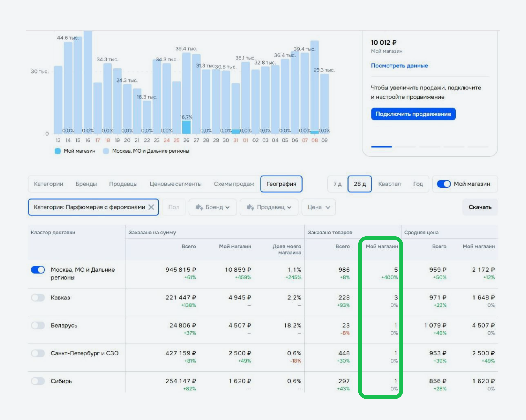Click the crown icon on Продавец filter
Image resolution: width=526 pixels, height=420 pixels.
click(x=250, y=207)
